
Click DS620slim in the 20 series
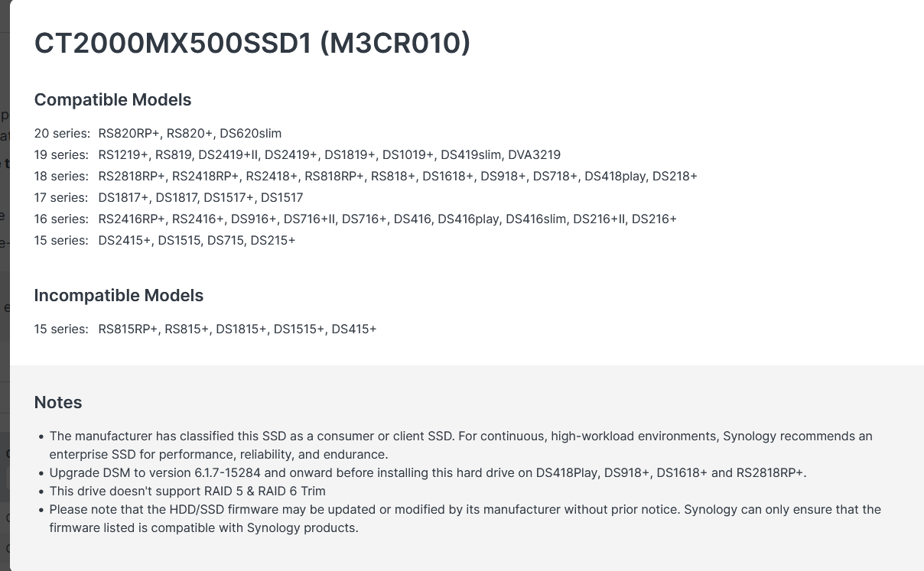coord(250,133)
